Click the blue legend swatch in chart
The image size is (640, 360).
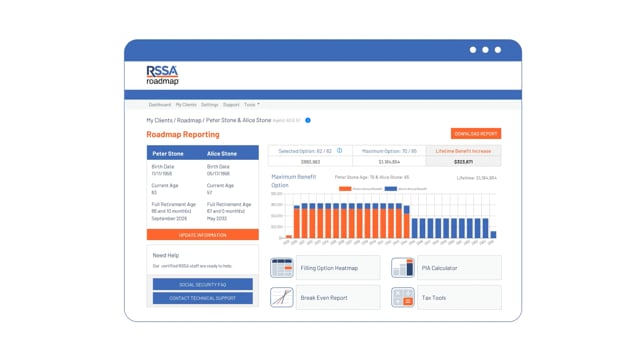pos(391,189)
